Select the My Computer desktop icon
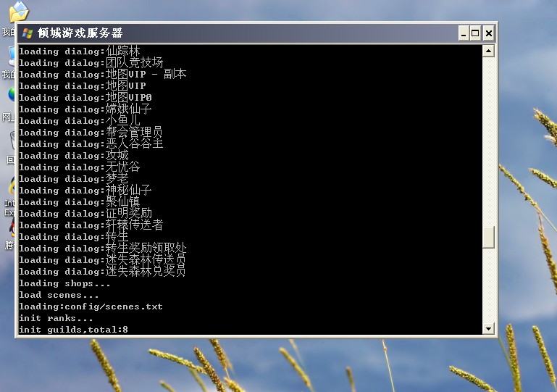 coord(11,55)
